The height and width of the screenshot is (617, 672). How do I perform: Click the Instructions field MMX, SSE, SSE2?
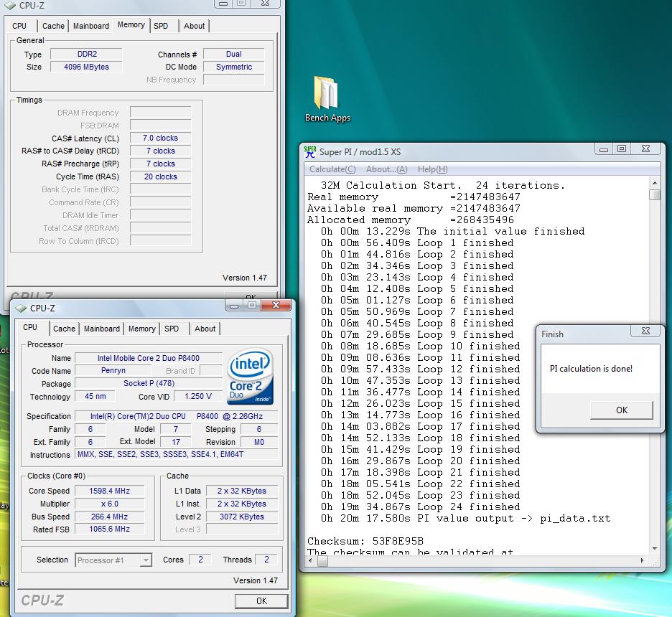177,454
